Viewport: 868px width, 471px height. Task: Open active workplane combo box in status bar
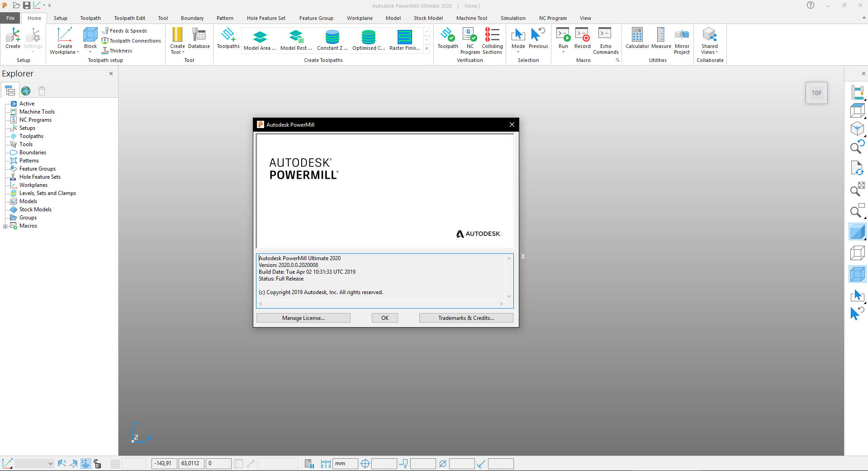point(34,463)
